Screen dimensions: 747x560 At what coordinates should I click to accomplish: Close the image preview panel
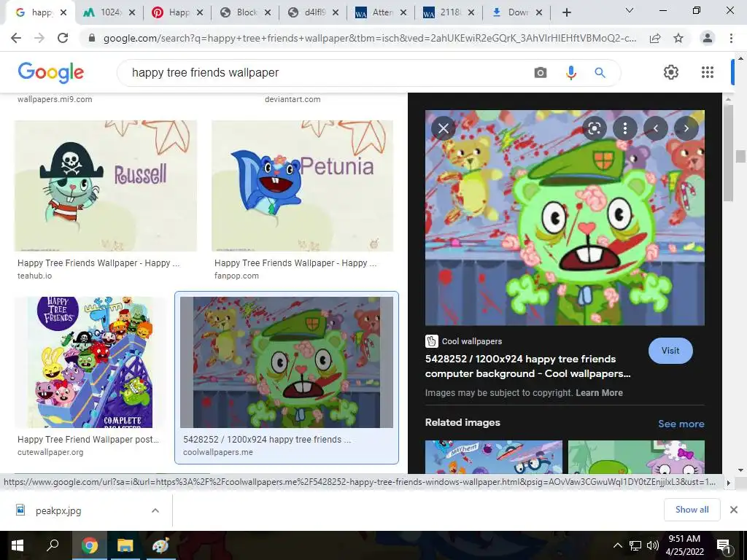[443, 128]
